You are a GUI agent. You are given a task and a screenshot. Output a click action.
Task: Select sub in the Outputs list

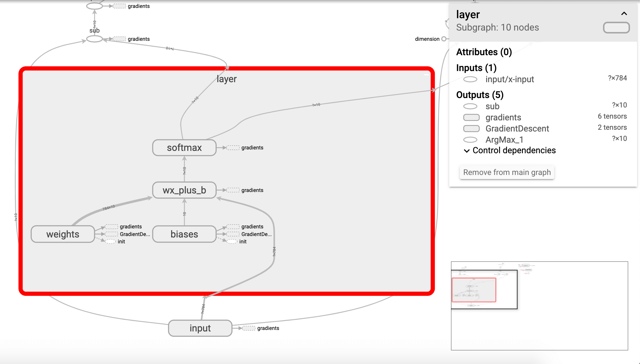pyautogui.click(x=492, y=106)
